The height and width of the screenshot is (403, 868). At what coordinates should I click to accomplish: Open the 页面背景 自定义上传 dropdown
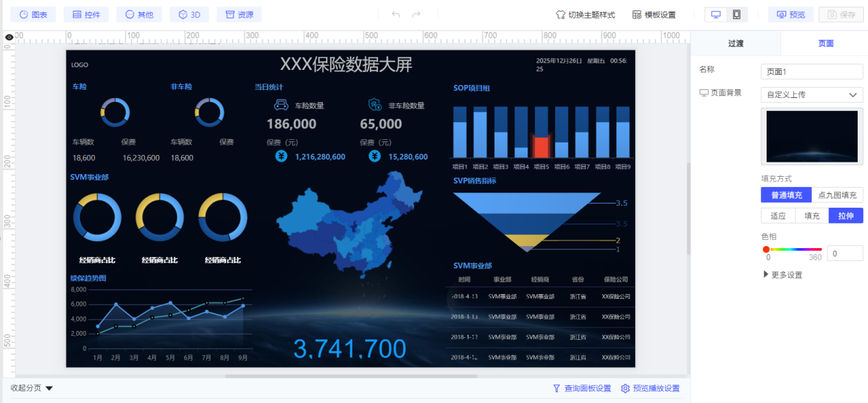click(x=812, y=95)
